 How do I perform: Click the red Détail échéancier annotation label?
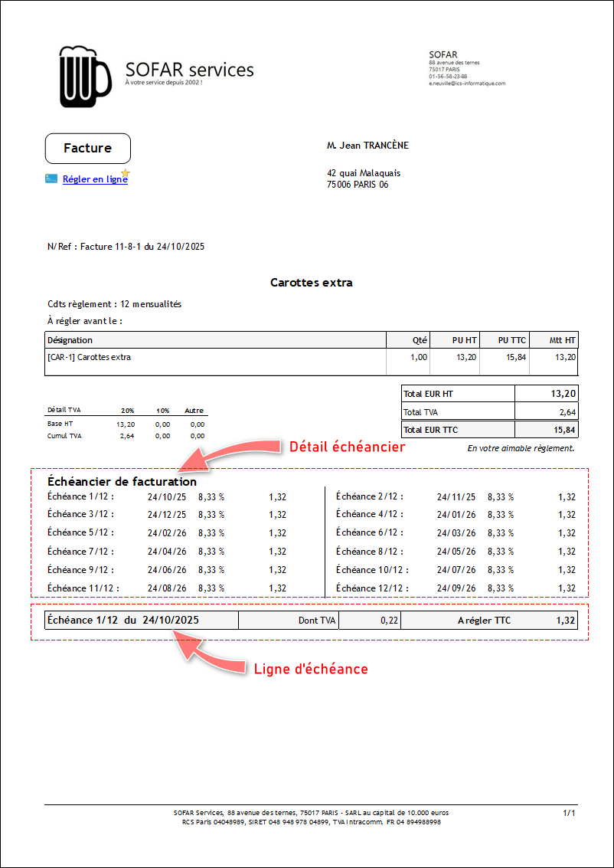(346, 447)
